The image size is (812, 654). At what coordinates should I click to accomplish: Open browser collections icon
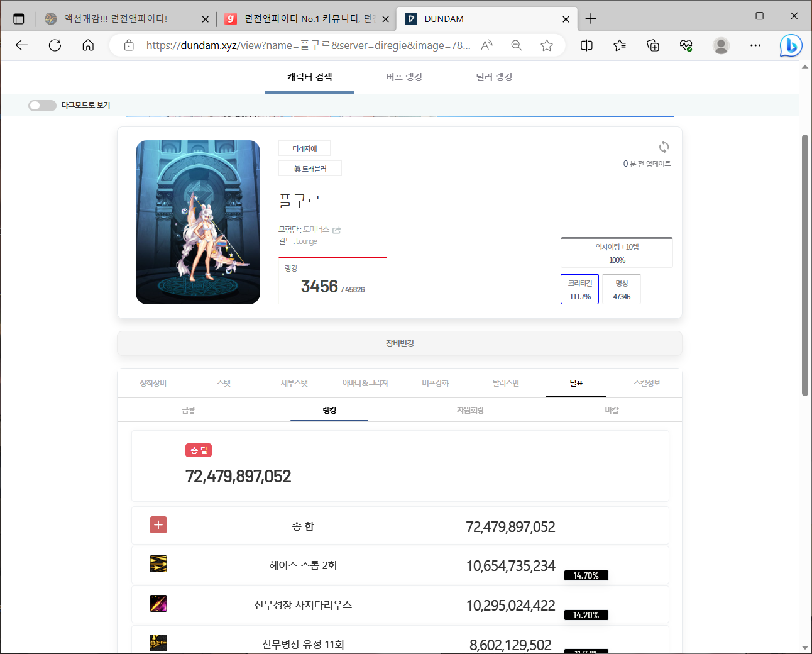(x=653, y=45)
